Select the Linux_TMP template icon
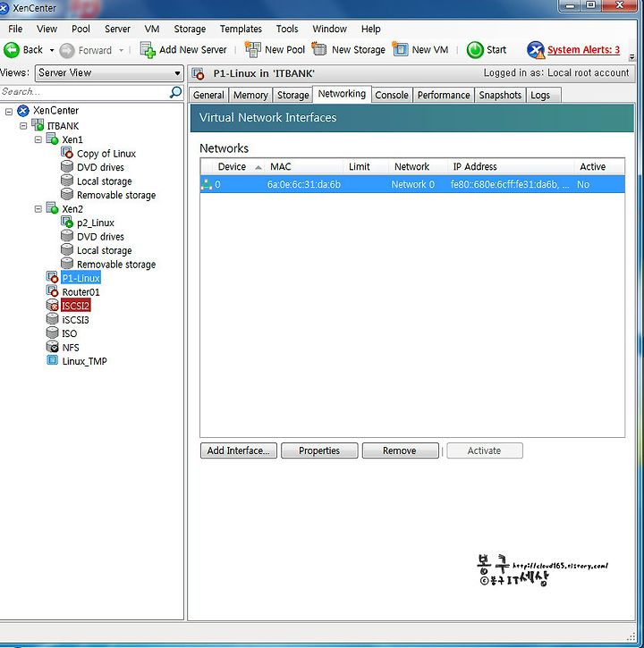The image size is (644, 648). tap(52, 360)
